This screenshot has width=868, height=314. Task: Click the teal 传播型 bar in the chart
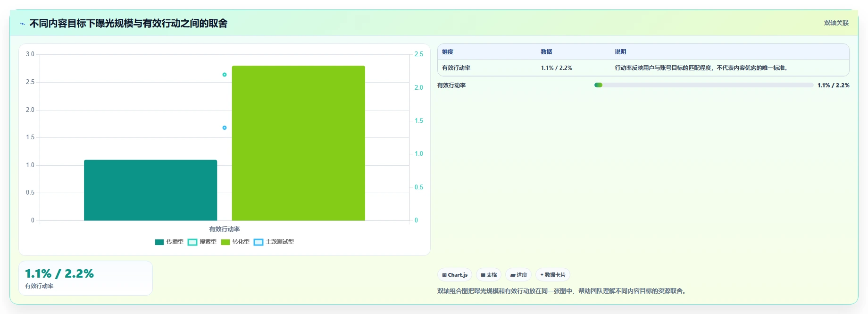point(150,190)
